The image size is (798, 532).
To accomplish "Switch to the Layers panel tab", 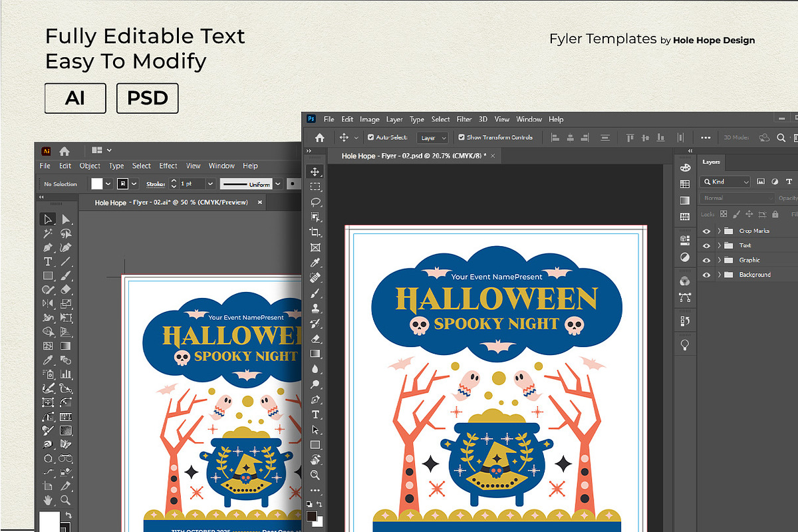I will point(712,162).
